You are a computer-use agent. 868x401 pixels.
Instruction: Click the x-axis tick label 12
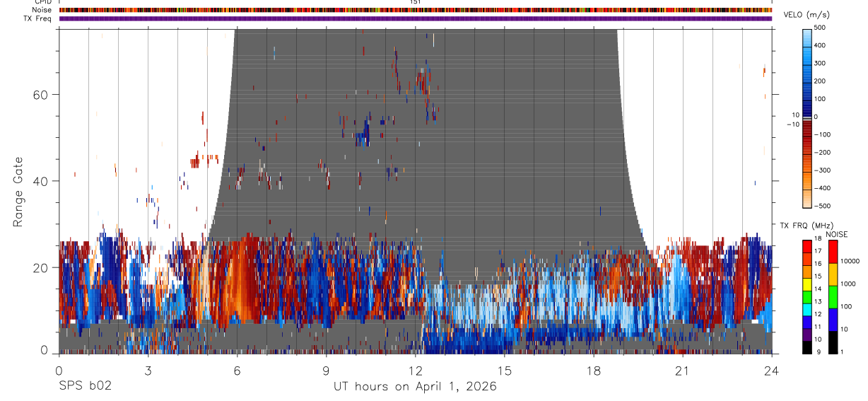click(415, 371)
